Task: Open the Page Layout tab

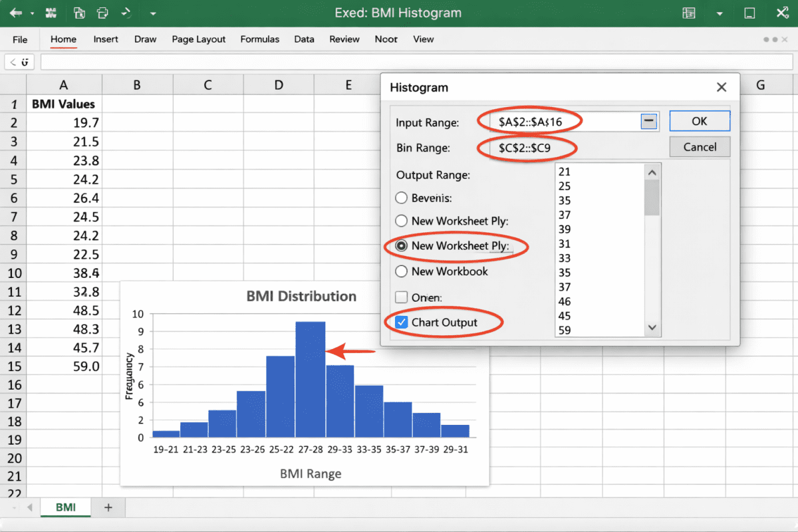Action: coord(199,39)
